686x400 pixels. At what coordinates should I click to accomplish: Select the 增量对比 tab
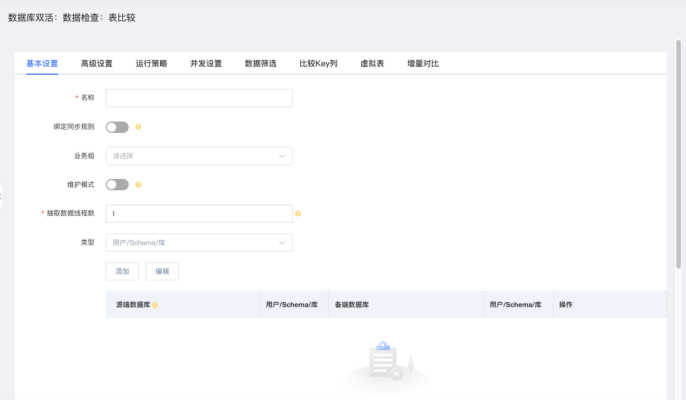click(x=422, y=63)
